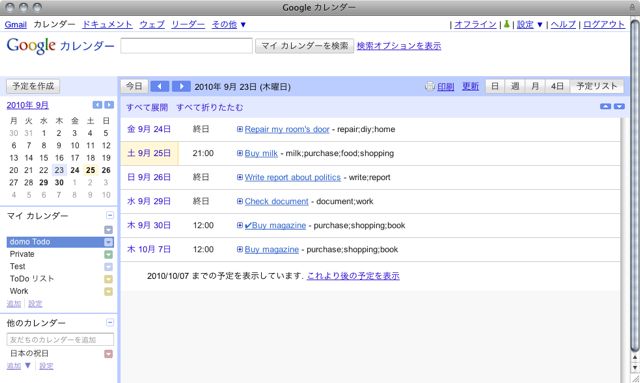Open the その他 dropdown menu
640x383 pixels.
(229, 24)
